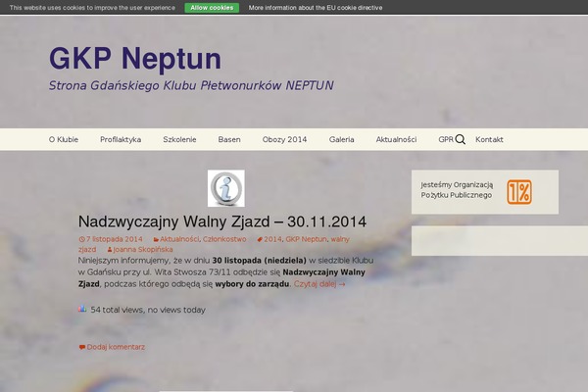
Task: Open the Aktualności category link in post meta
Action: click(179, 239)
